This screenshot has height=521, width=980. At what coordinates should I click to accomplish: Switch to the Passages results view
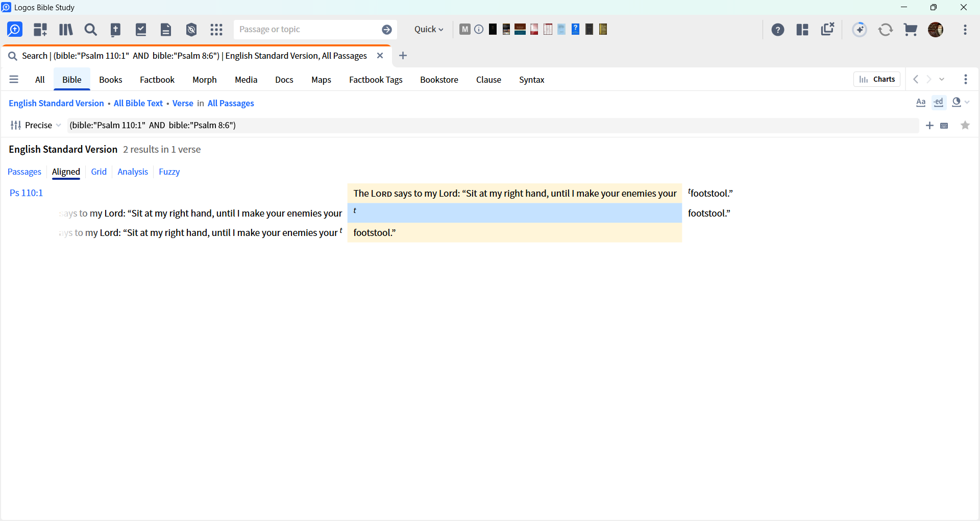pyautogui.click(x=24, y=172)
